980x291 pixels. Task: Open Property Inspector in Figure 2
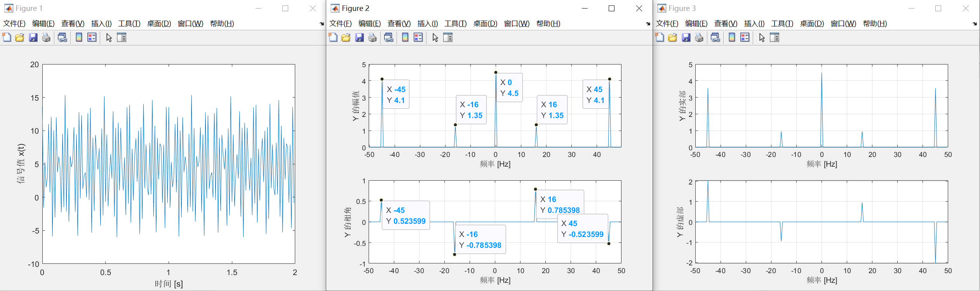[448, 37]
